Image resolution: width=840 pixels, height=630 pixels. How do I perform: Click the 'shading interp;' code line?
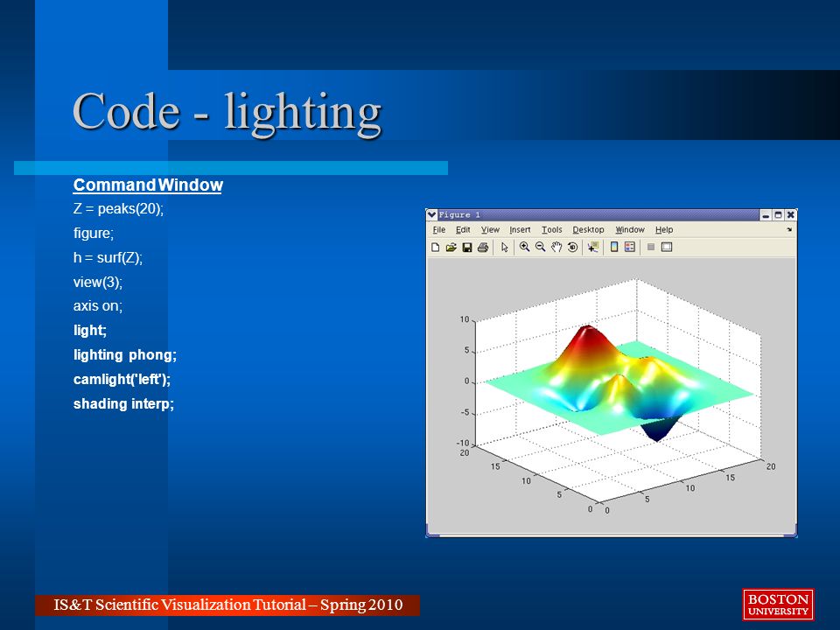click(123, 403)
